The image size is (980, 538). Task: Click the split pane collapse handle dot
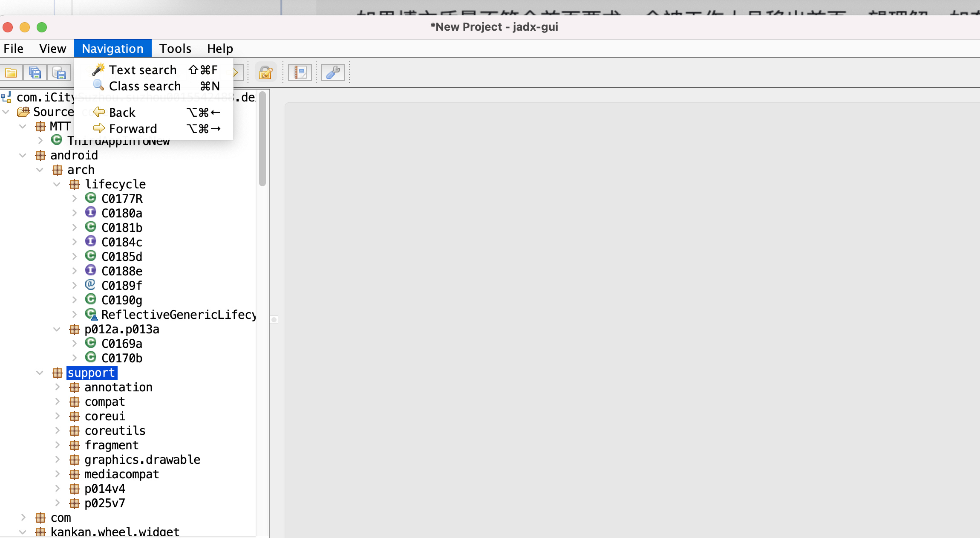coord(274,319)
